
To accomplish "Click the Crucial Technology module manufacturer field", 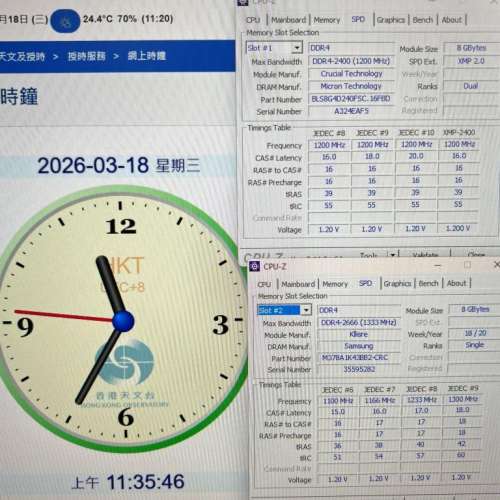I will click(351, 74).
